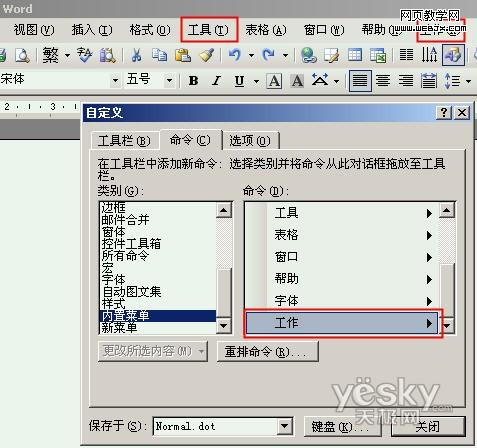The height and width of the screenshot is (448, 477).
Task: Open the 工具 menu
Action: [208, 30]
